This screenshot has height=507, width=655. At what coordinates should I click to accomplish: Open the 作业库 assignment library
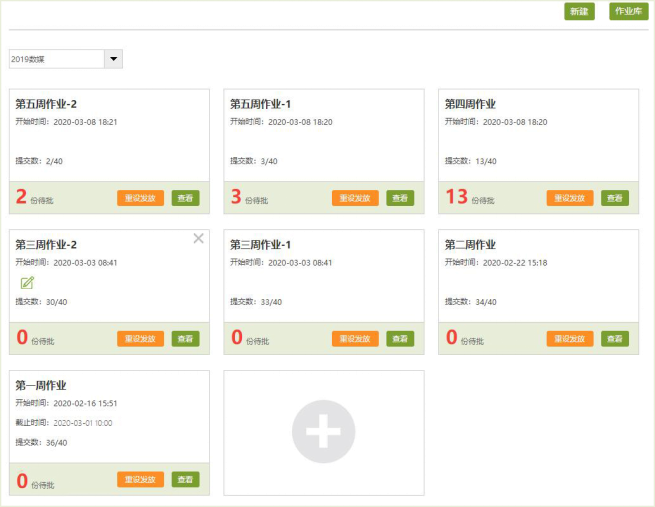(628, 11)
